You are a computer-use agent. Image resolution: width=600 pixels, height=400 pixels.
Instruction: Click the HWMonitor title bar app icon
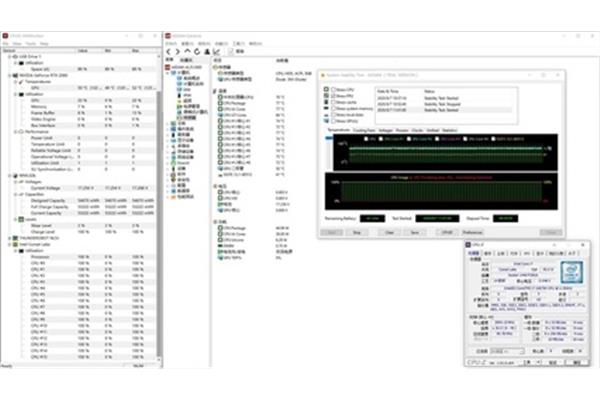[x=5, y=36]
